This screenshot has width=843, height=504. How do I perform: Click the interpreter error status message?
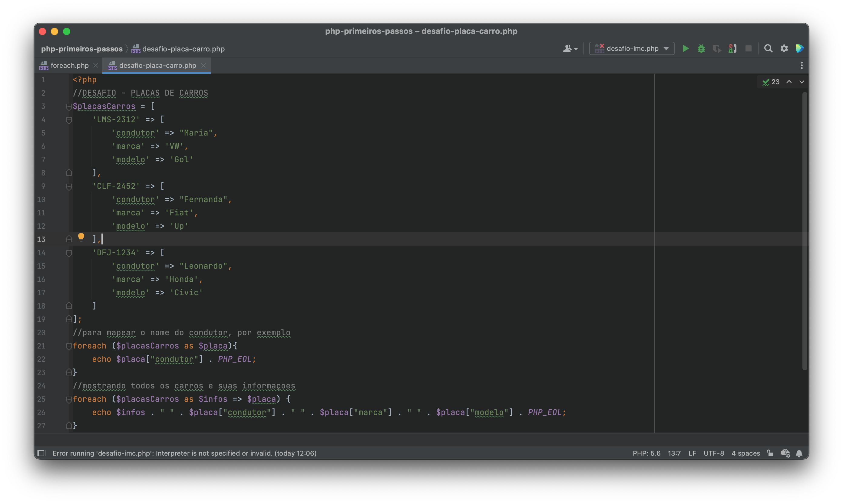click(x=184, y=453)
